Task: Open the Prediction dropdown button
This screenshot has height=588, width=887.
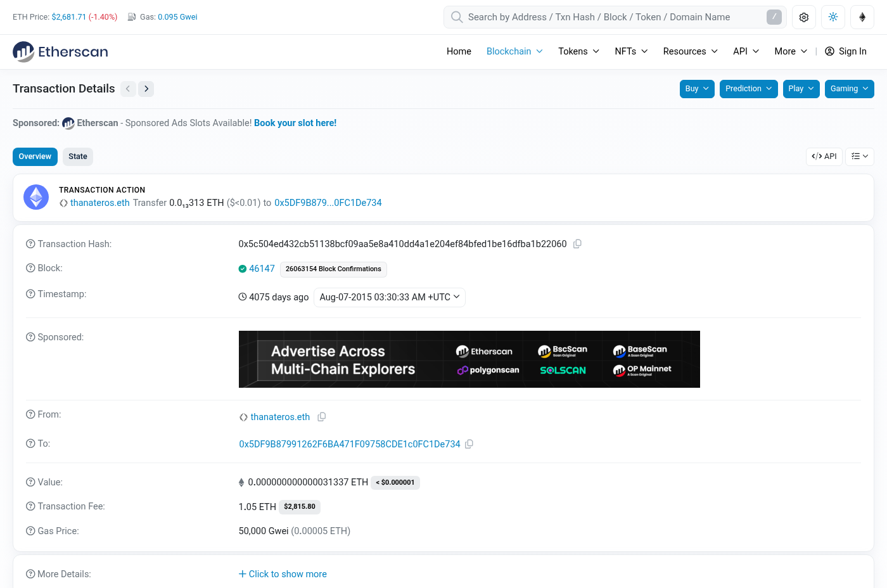Action: [x=749, y=89]
